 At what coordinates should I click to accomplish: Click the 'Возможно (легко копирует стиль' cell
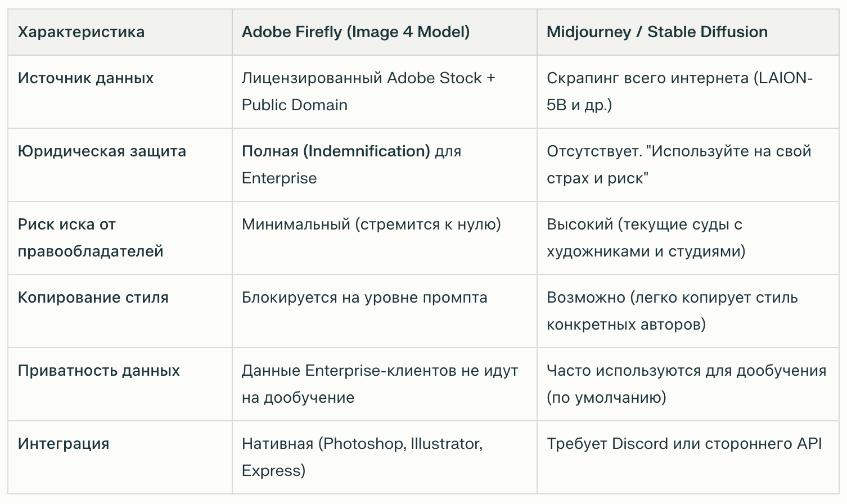coord(672,310)
